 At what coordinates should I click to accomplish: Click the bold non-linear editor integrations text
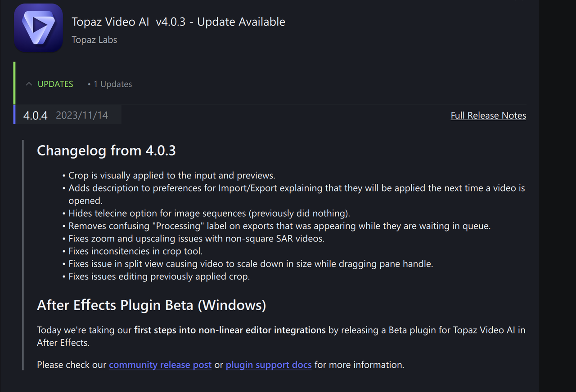(230, 330)
